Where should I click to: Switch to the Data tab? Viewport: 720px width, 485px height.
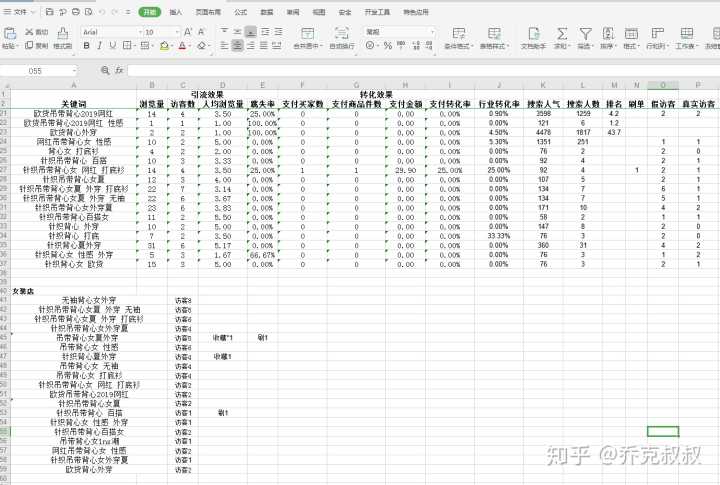[266, 12]
